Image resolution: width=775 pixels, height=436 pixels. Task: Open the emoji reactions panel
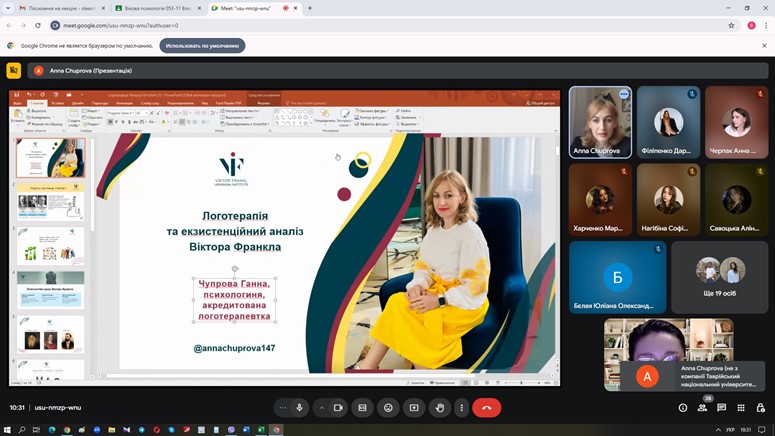[x=388, y=408]
